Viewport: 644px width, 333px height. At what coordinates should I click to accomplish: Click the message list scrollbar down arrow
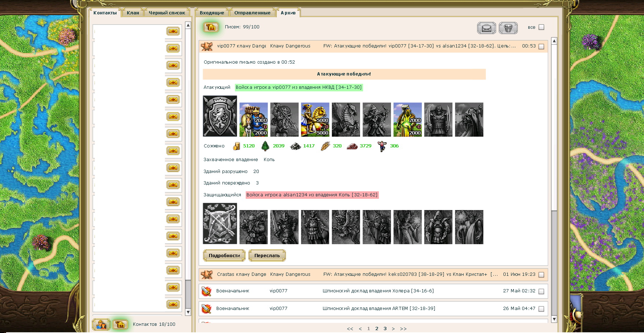(x=554, y=319)
